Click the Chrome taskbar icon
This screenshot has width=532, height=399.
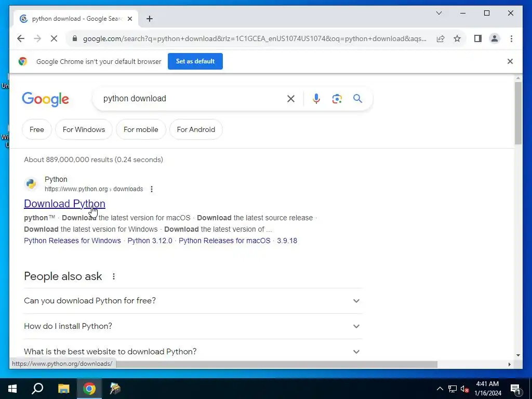pos(89,389)
